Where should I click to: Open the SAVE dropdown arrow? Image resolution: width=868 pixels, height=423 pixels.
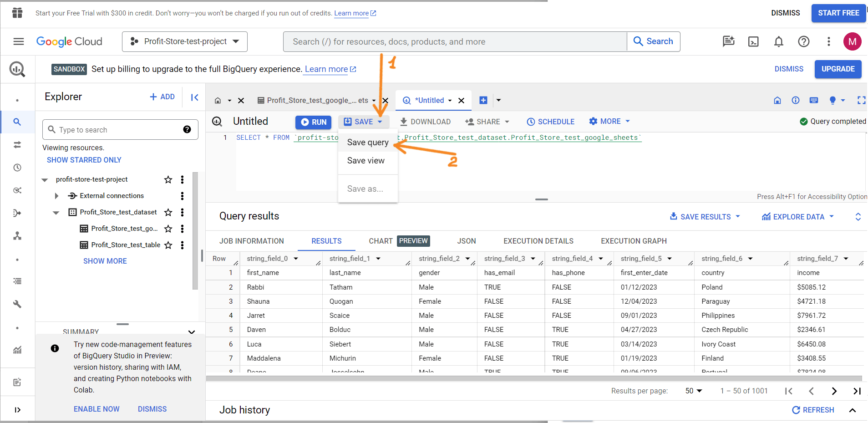pos(380,122)
